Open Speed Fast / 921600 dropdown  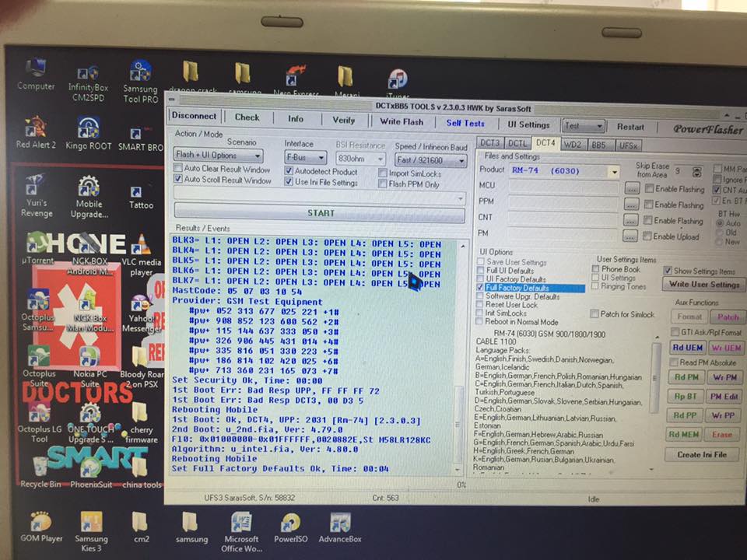(430, 160)
